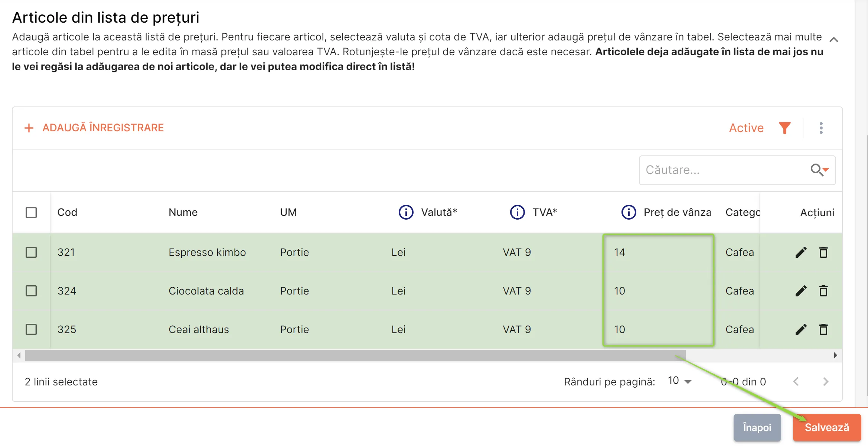Show info tooltip for Valută column
Image resolution: width=868 pixels, height=447 pixels.
[x=406, y=213]
